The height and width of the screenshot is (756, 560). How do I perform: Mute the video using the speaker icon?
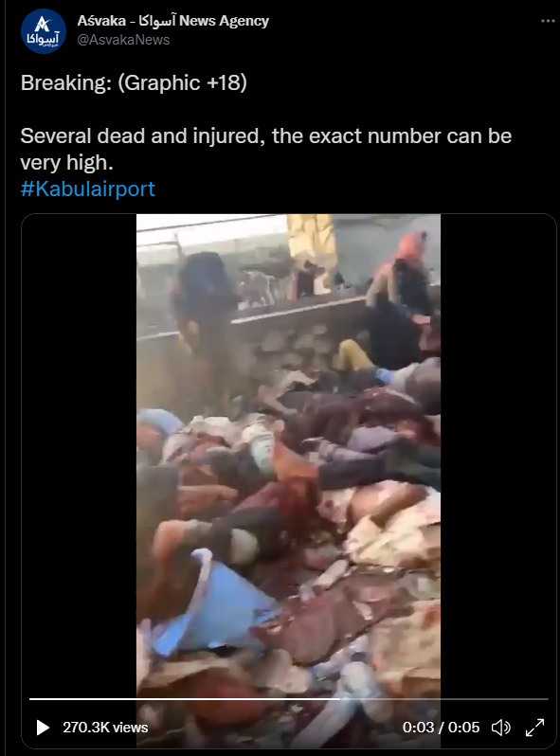point(501,727)
